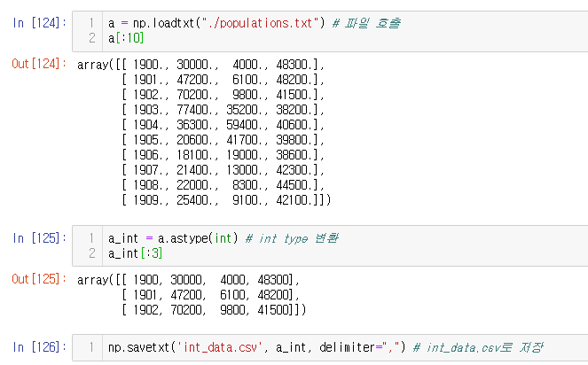Click the 'int_data.csv' string in code
The height and width of the screenshot is (365, 588).
pos(219,347)
